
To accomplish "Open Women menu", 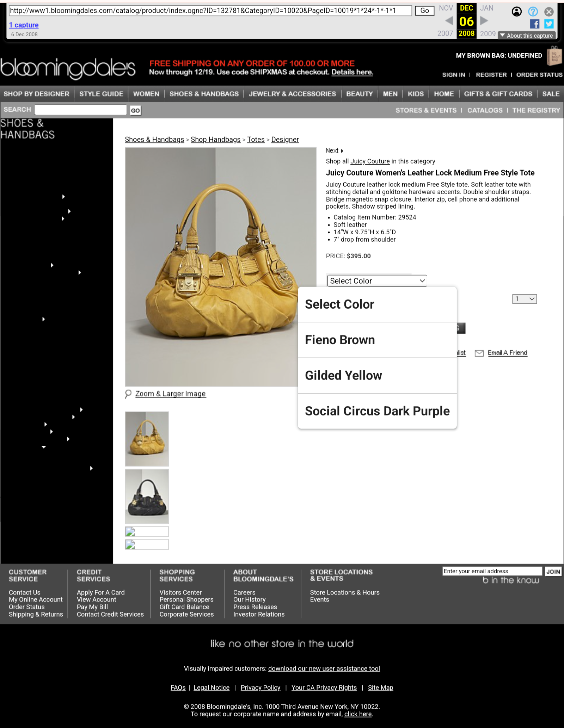I will 146,94.
